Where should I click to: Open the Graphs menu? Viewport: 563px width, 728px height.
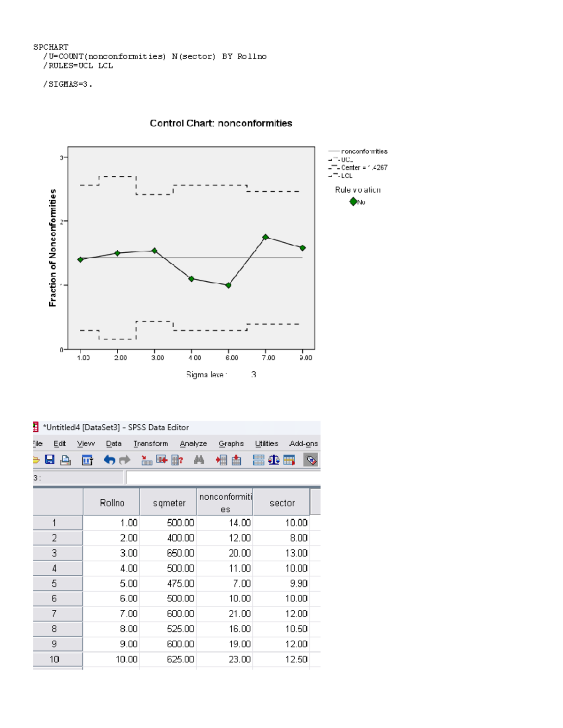pyautogui.click(x=231, y=443)
